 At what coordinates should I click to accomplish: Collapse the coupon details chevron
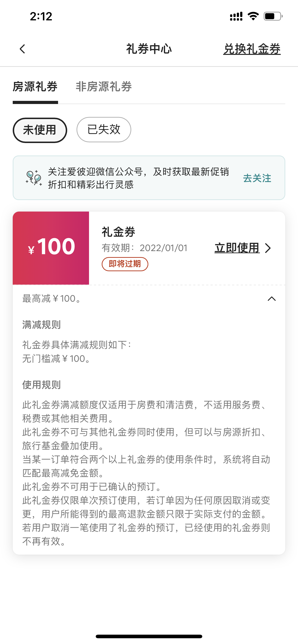271,299
